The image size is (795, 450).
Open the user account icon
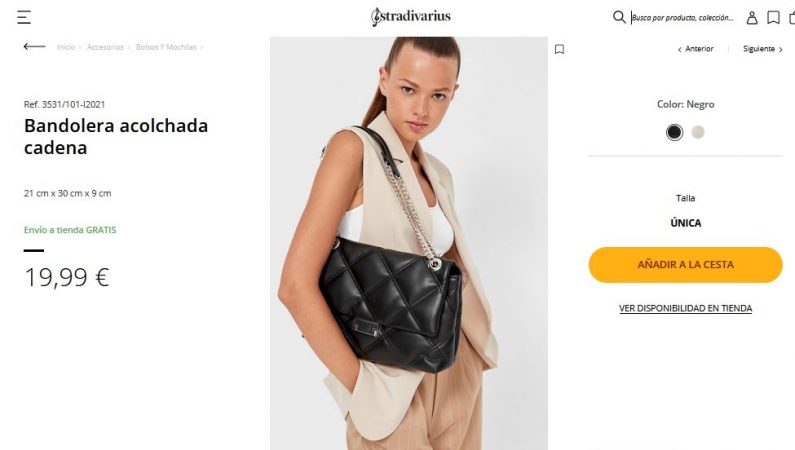click(x=752, y=18)
